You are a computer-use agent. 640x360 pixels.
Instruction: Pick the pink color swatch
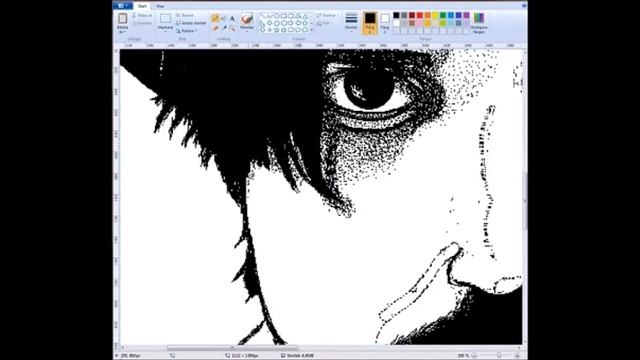click(x=420, y=23)
